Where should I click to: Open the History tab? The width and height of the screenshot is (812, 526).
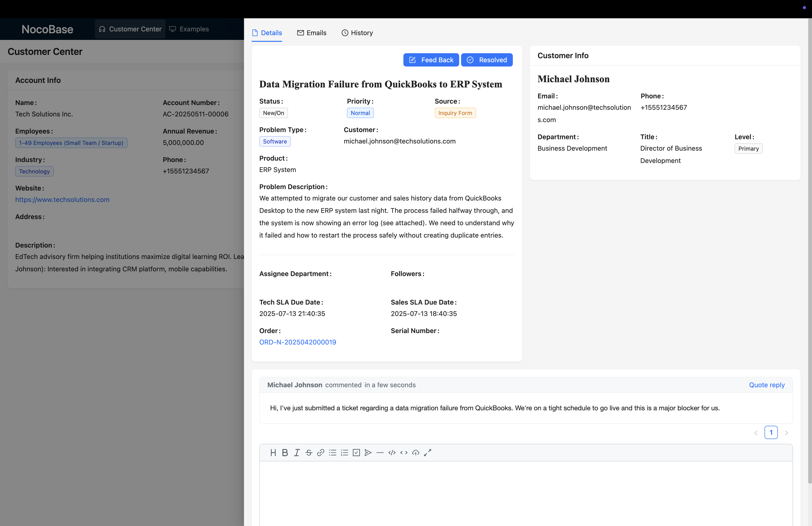point(357,33)
